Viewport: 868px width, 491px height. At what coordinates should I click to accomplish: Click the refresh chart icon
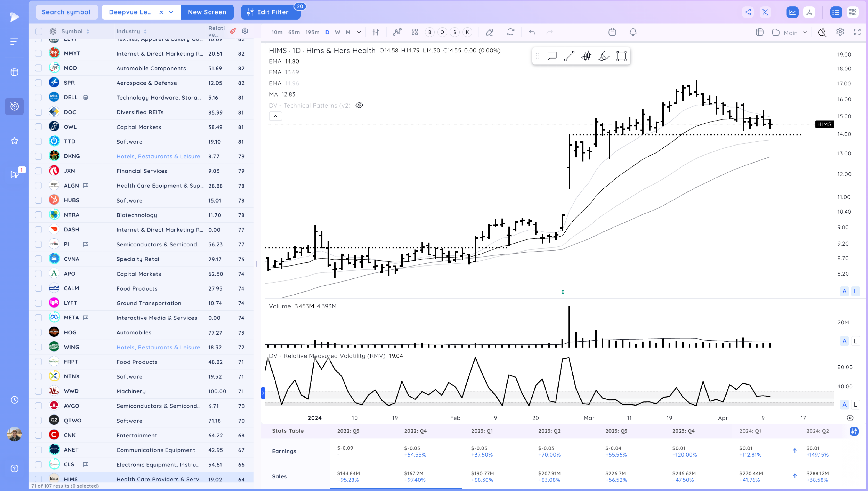click(x=511, y=32)
